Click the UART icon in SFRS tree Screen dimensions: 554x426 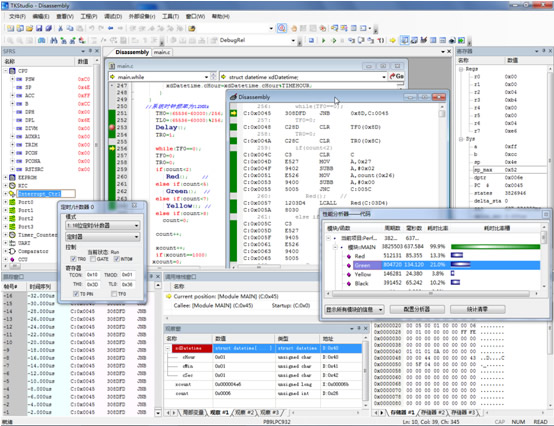12,243
